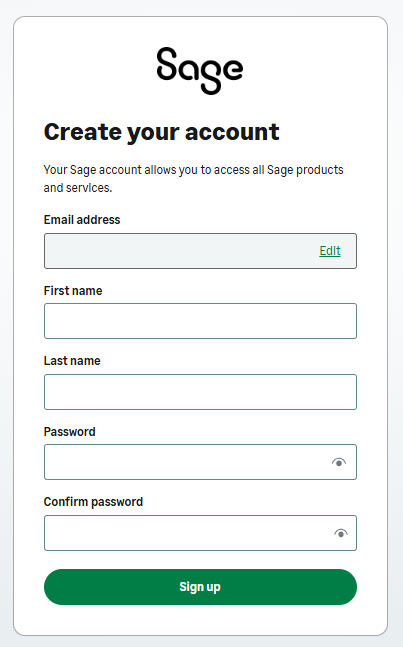Click the Sage account description paragraph
This screenshot has width=403, height=647.
pyautogui.click(x=193, y=179)
